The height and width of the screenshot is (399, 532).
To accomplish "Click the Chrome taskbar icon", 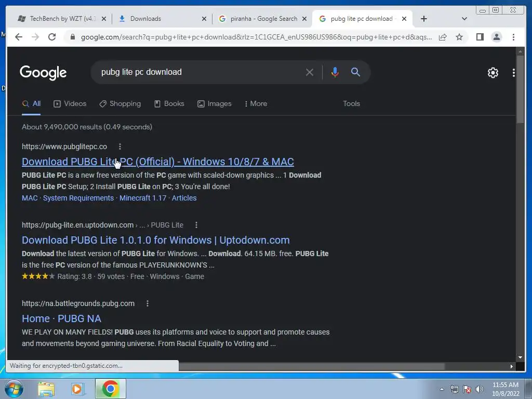I will click(110, 389).
